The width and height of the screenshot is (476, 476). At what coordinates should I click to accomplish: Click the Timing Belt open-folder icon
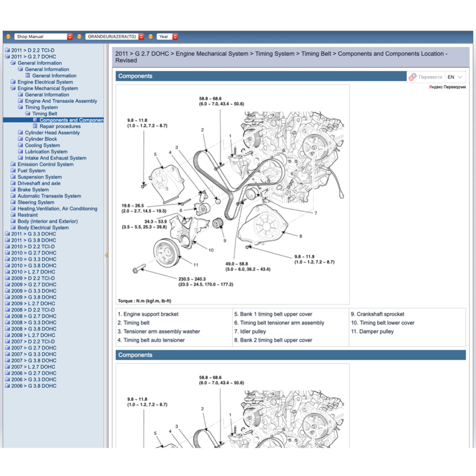click(x=28, y=113)
